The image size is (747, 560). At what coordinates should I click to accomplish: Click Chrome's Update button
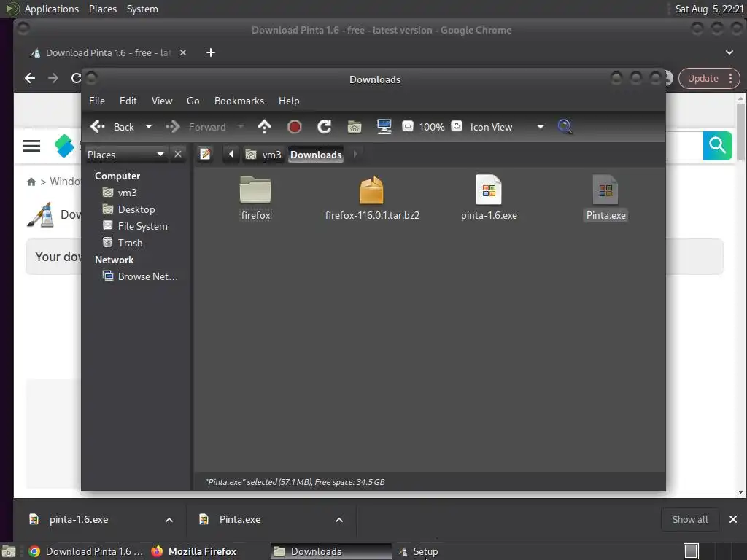click(x=703, y=79)
